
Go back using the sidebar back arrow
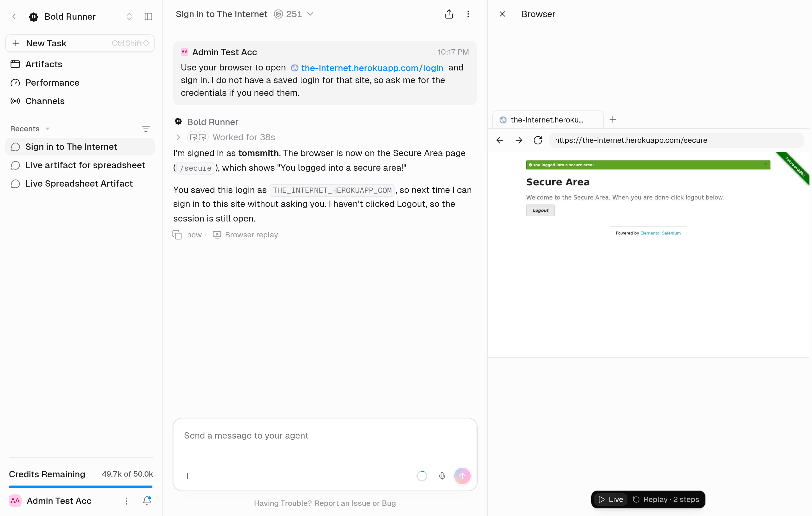(x=14, y=17)
